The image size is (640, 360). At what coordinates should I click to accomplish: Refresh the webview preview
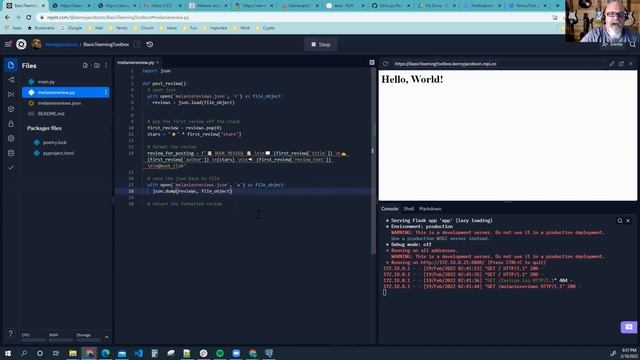(385, 64)
